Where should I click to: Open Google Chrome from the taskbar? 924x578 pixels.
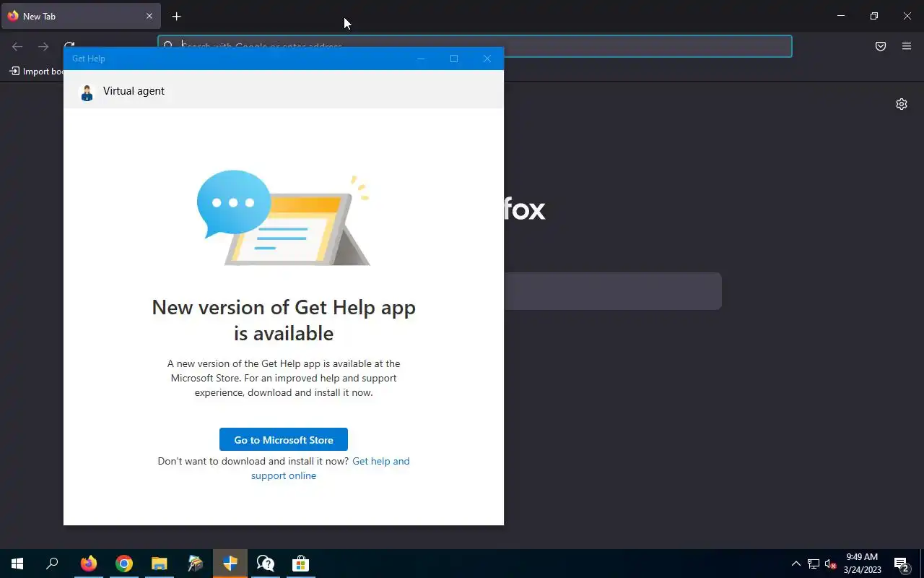pyautogui.click(x=124, y=564)
